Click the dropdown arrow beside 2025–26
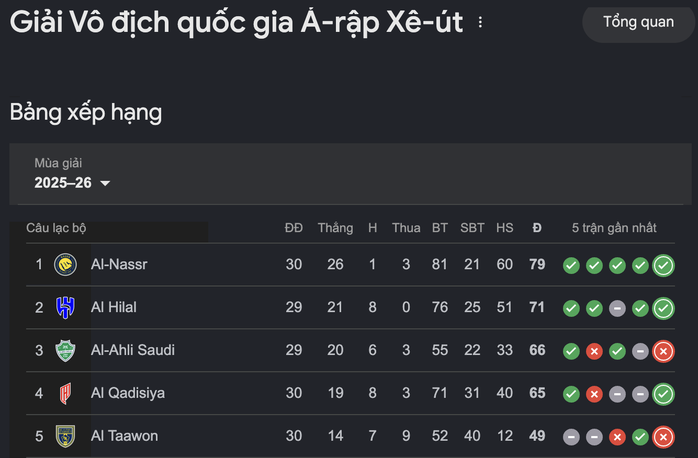 (x=105, y=183)
